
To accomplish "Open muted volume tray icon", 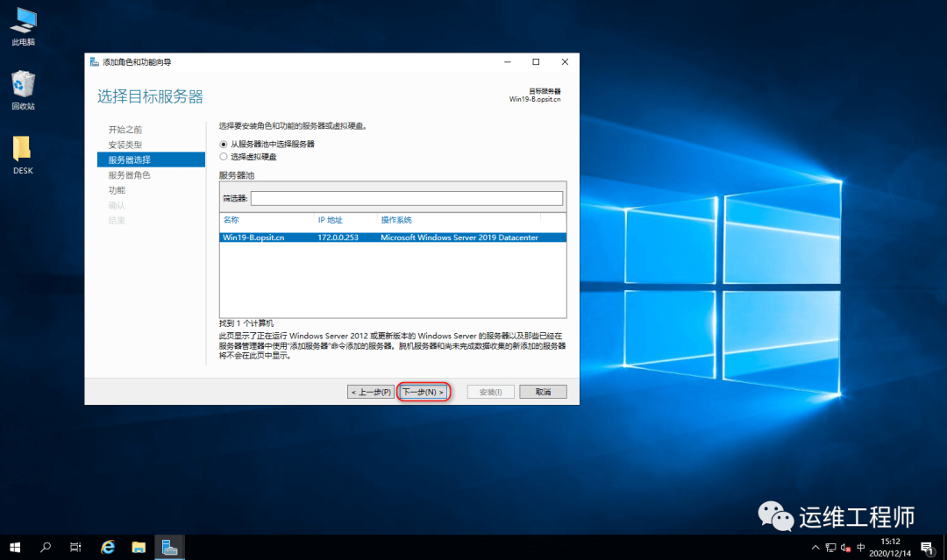I will coord(845,548).
